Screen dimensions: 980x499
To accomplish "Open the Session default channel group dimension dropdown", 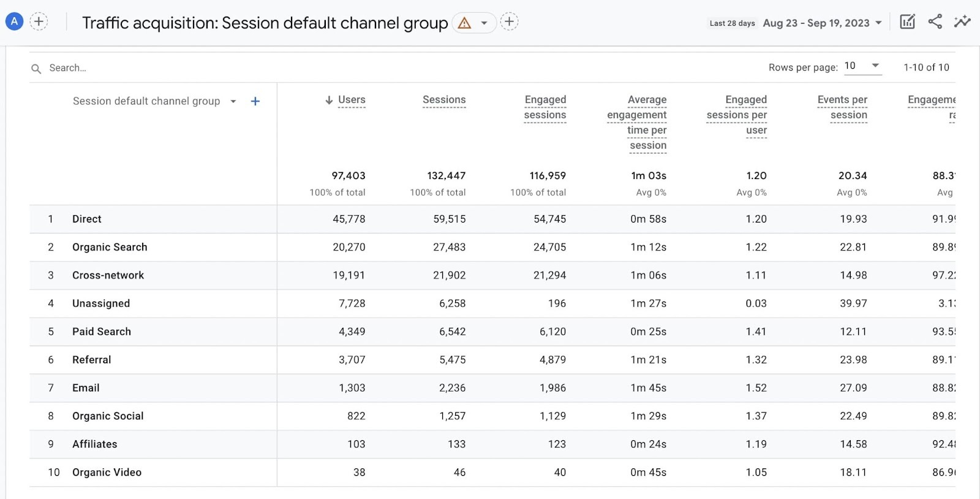I will [233, 102].
